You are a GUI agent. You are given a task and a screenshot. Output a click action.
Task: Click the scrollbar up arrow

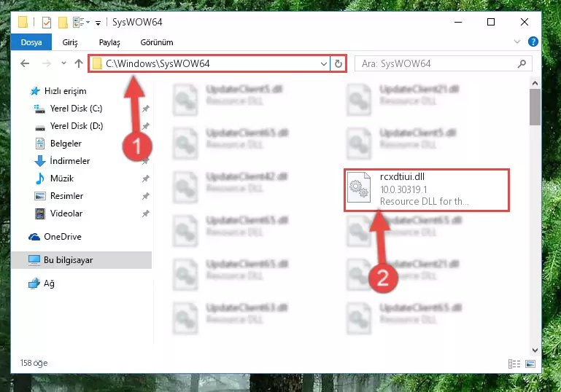[535, 83]
